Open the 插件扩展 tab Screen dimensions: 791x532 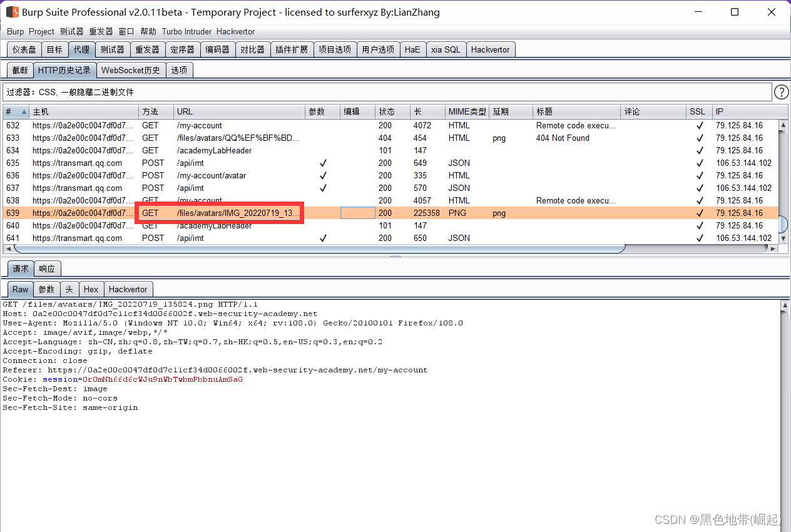click(x=292, y=49)
